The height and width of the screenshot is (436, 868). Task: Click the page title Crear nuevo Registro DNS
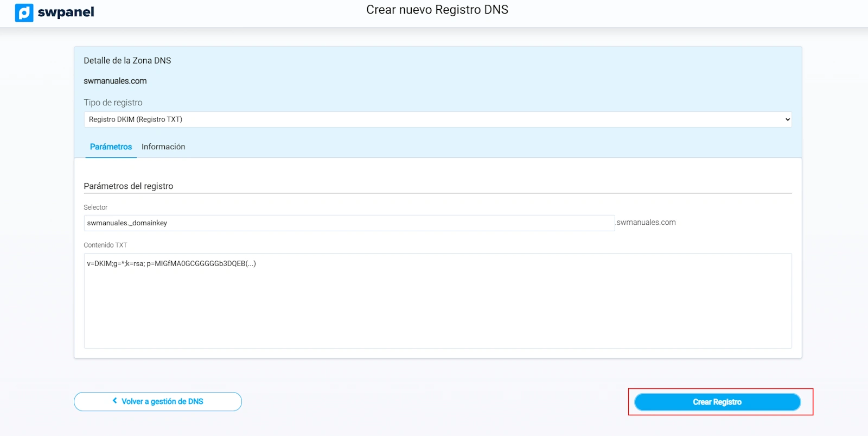[x=437, y=10]
